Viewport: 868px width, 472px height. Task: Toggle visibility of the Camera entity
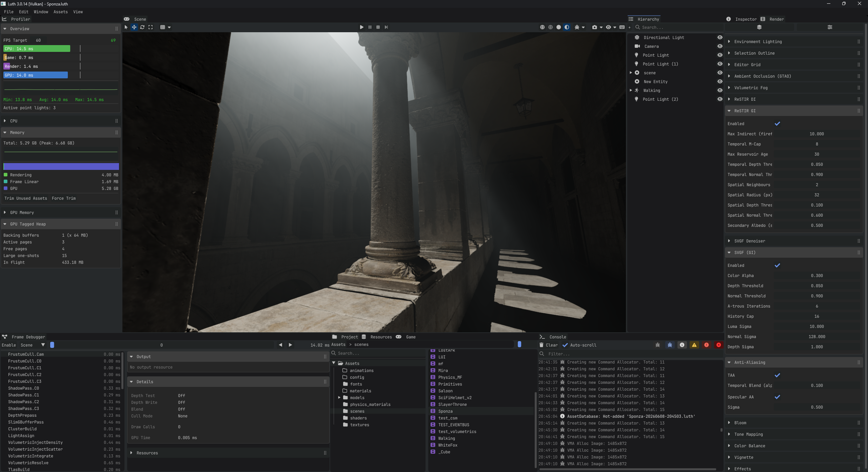tap(719, 46)
